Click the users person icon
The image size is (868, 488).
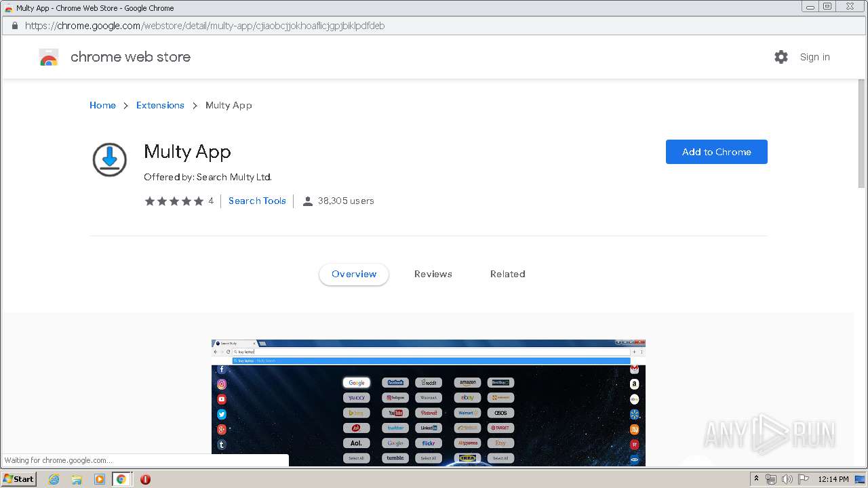tap(307, 201)
